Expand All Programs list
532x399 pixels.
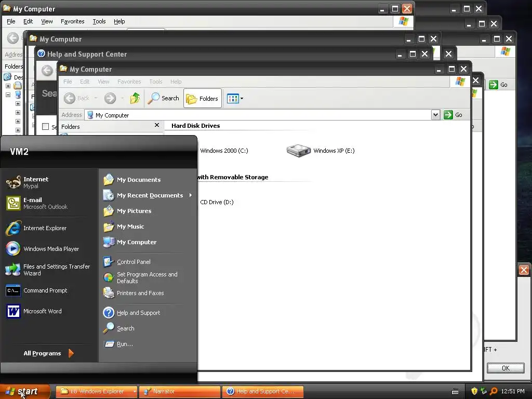[49, 353]
